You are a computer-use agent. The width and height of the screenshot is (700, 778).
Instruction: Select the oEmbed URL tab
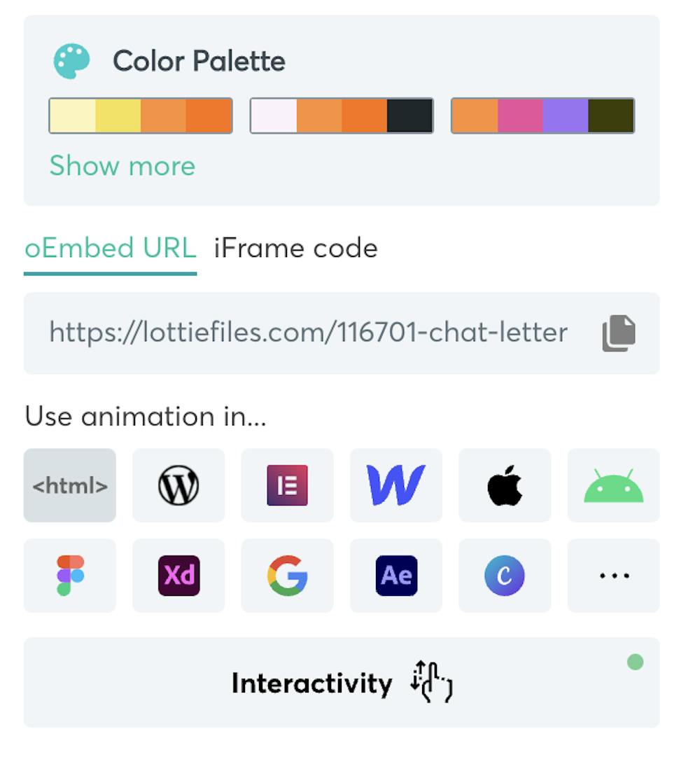tap(110, 249)
